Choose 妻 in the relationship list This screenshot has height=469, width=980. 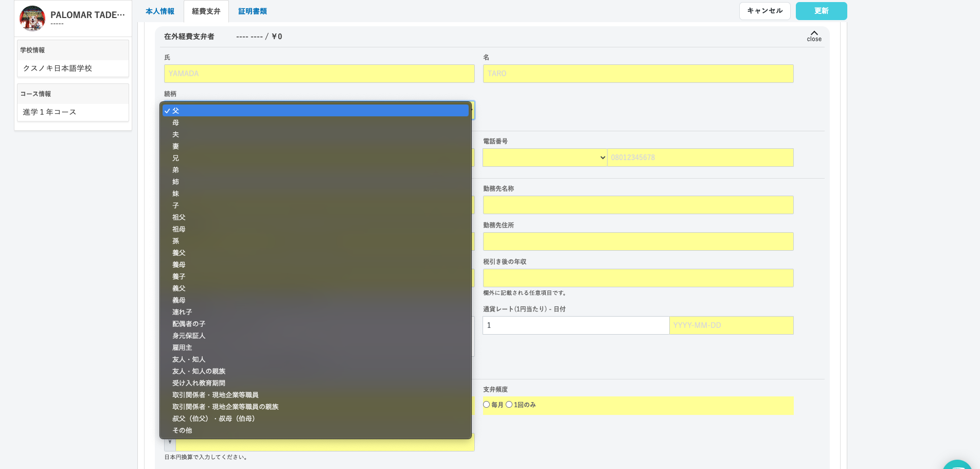315,146
